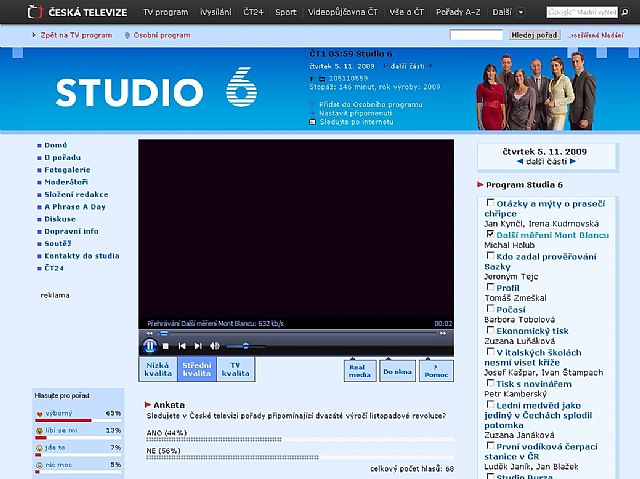Image resolution: width=640 pixels, height=479 pixels.
Task: Open Soutěž sidebar link
Action: pyautogui.click(x=58, y=244)
